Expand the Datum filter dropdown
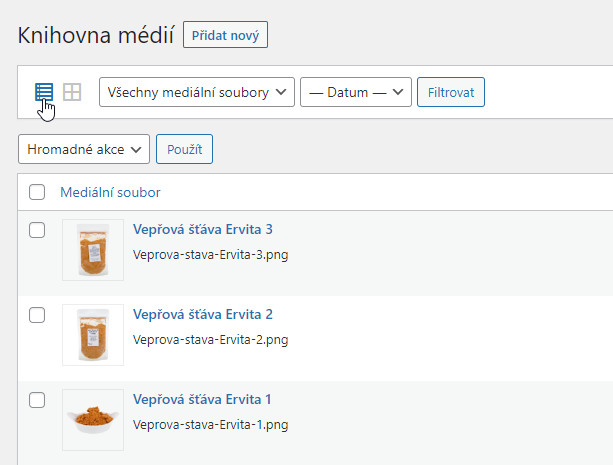Viewport: 613px width, 465px height. click(x=356, y=92)
